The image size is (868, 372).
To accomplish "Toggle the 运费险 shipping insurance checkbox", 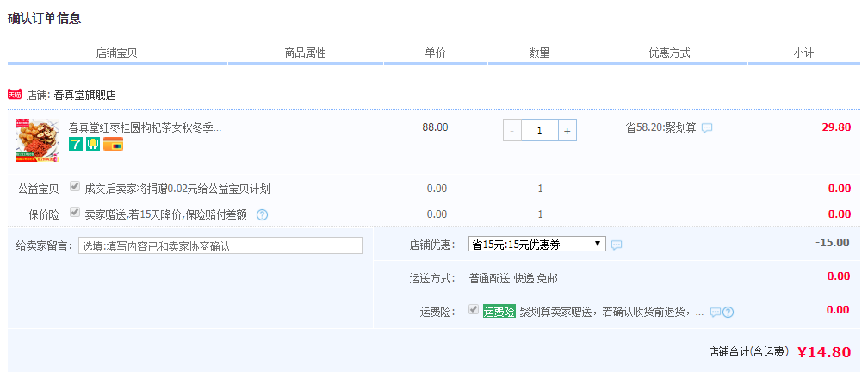I will click(x=474, y=310).
